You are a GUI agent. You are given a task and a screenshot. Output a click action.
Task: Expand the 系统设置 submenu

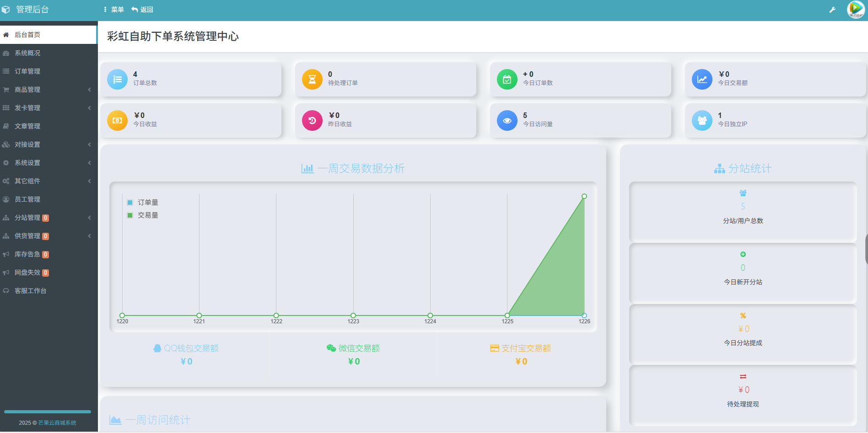(x=28, y=162)
